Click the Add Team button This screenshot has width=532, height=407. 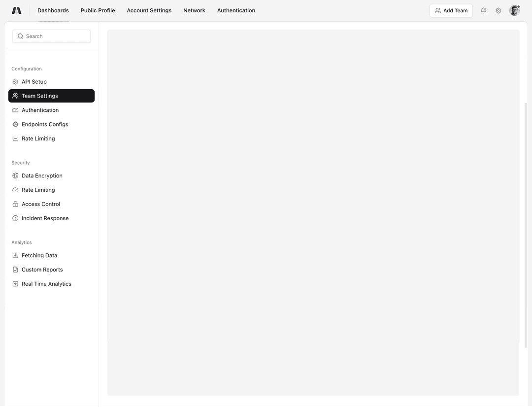point(451,10)
